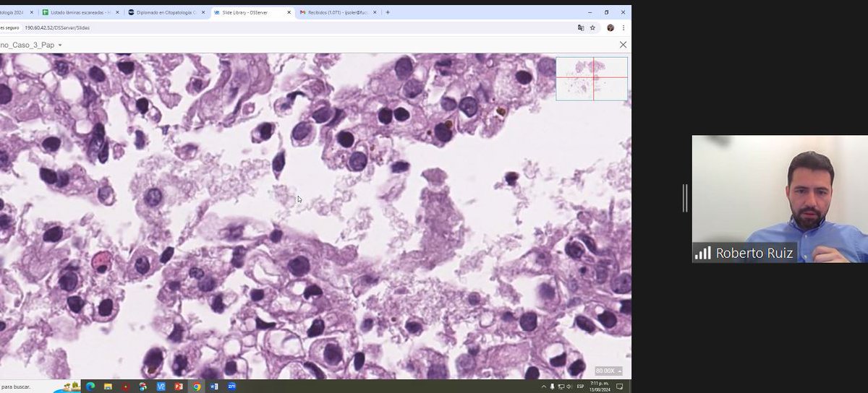This screenshot has height=393, width=868.
Task: Open a new browser tab
Action: [388, 12]
